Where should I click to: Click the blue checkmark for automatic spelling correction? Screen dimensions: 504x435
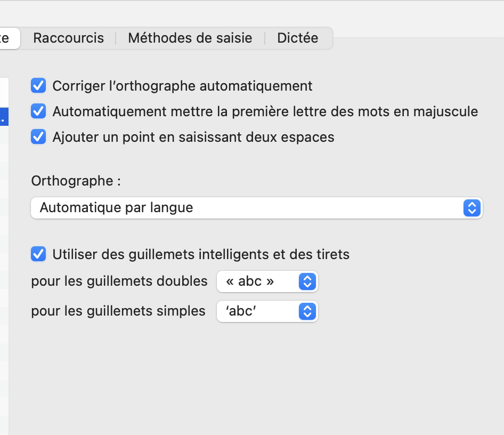(38, 85)
